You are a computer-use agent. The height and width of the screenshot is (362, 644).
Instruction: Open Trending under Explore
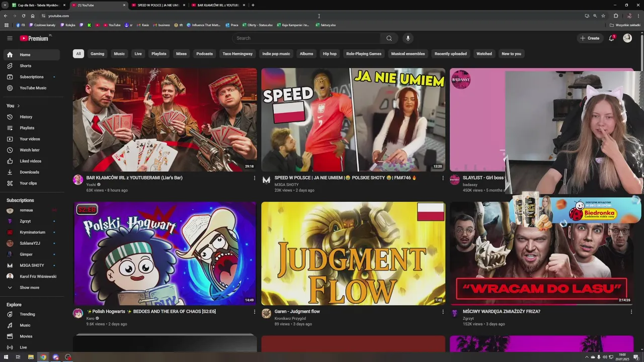pos(31,314)
